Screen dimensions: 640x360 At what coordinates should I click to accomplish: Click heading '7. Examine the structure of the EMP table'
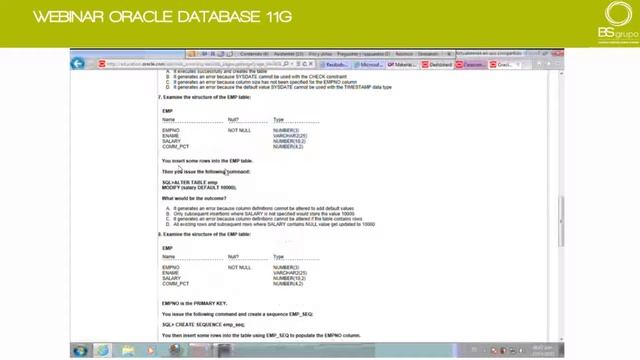tap(204, 97)
